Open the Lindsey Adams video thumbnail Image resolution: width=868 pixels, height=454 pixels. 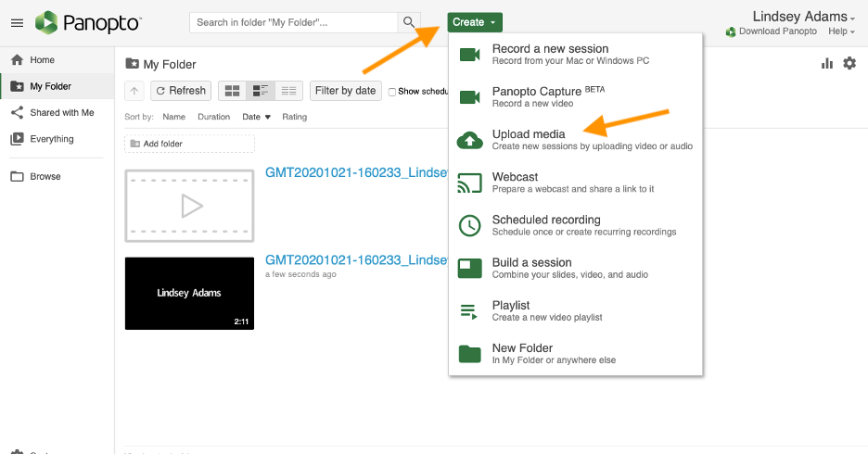pyautogui.click(x=189, y=293)
